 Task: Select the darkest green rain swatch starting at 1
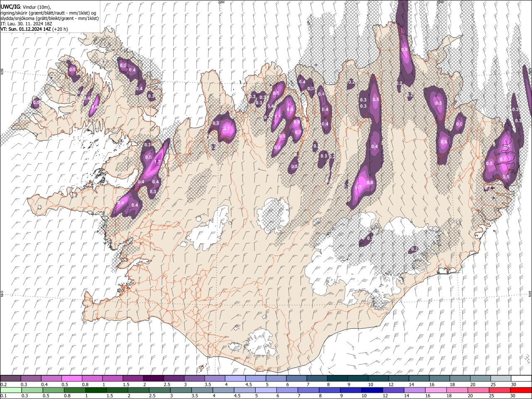click(96, 390)
